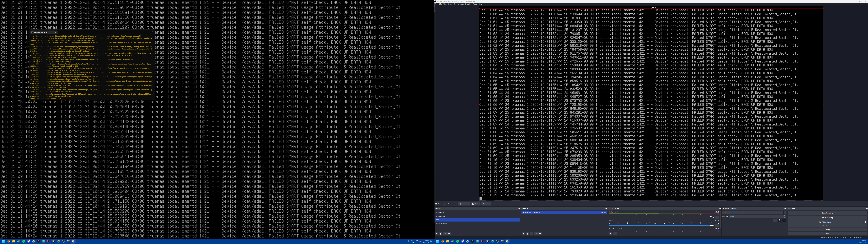868x244 pixels.
Task: Remove the selected scene via its trash icon
Action: [440, 234]
